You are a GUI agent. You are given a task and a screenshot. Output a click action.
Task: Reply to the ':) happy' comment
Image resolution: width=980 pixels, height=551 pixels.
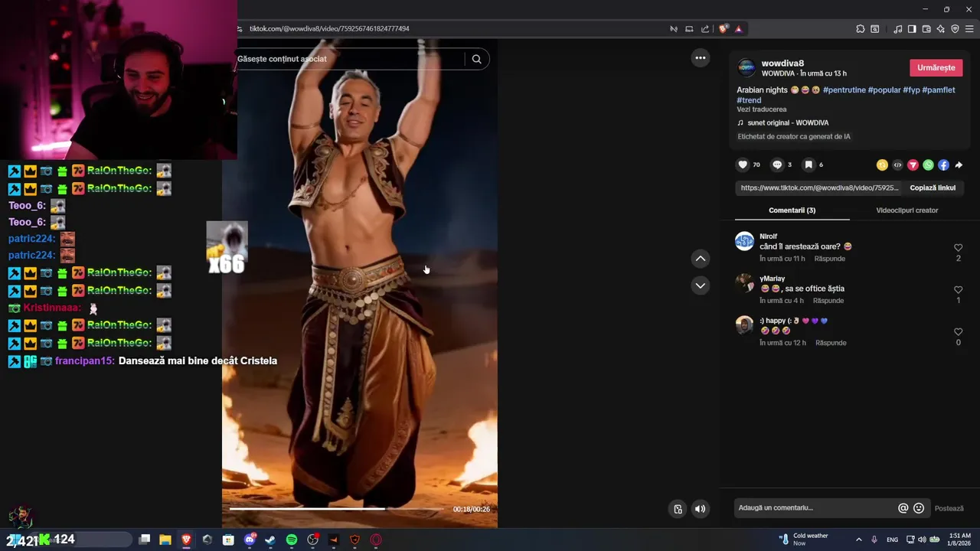[x=831, y=343]
